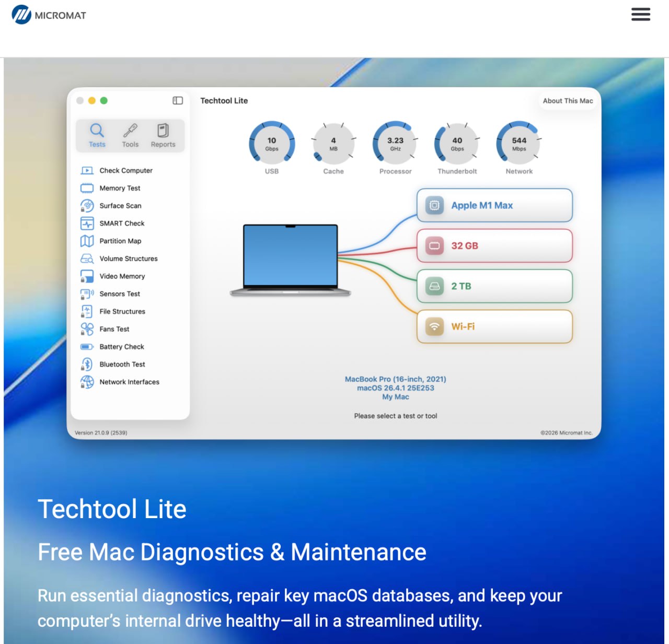Click the orange Wi-Fi icon
This screenshot has width=669, height=644.
coord(434,326)
